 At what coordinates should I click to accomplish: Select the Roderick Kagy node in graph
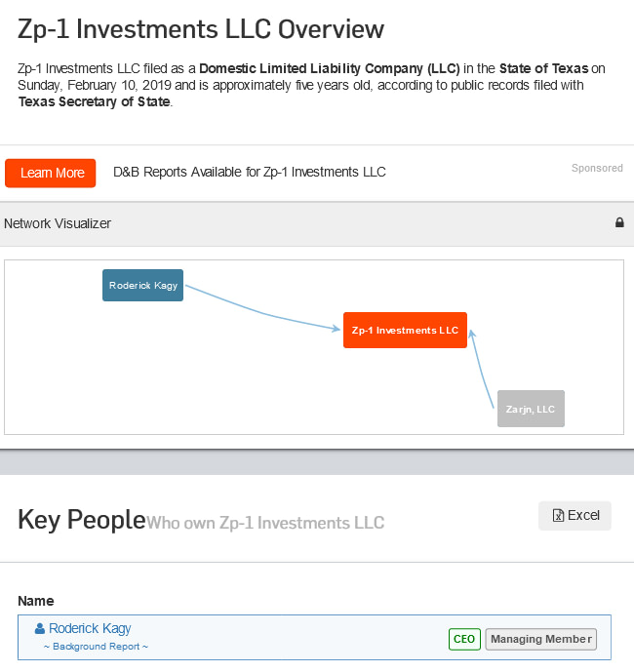point(142,286)
